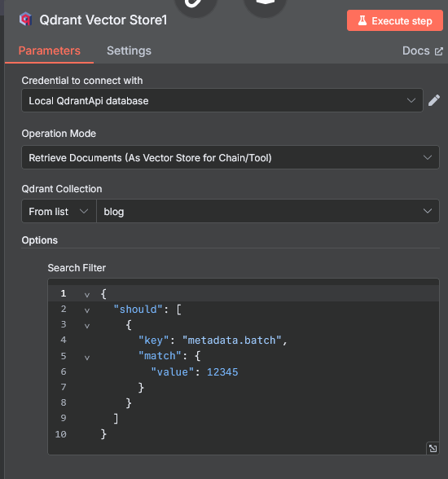The width and height of the screenshot is (448, 479).
Task: Collapse the object fold on line 3
Action: point(87,326)
